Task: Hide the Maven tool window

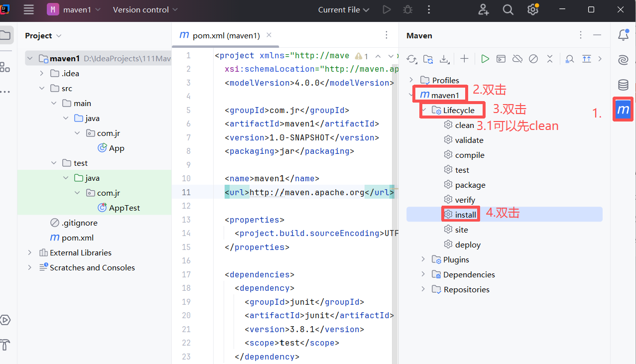Action: (597, 35)
